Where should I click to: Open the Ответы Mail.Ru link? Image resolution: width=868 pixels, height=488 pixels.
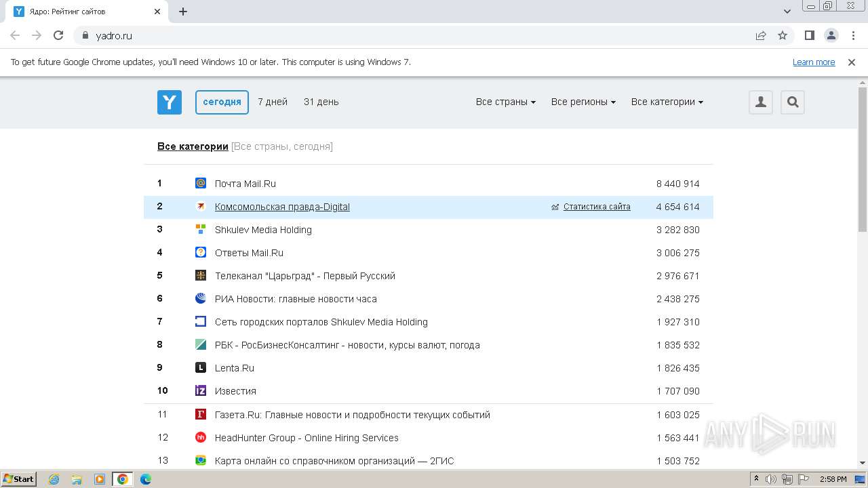click(x=249, y=253)
